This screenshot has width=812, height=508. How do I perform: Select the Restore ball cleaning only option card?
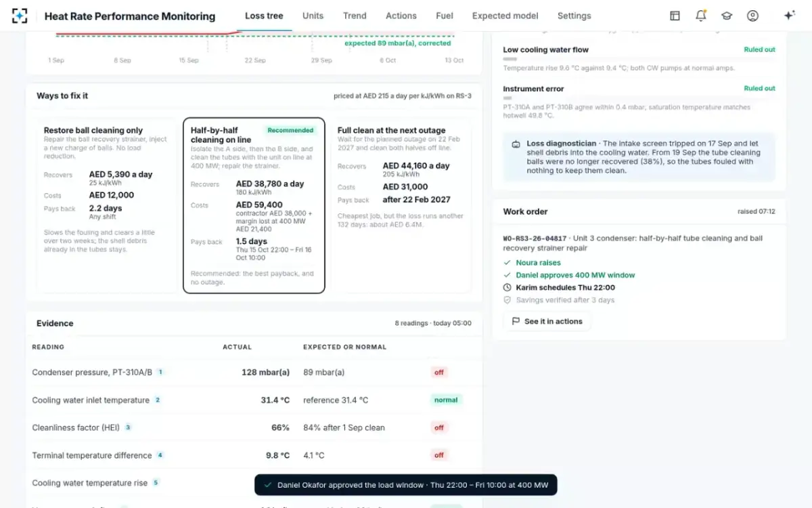[106, 206]
